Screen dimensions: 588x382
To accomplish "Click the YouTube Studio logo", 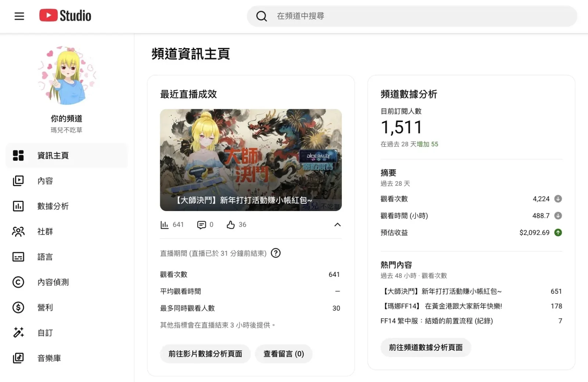I will click(x=65, y=16).
